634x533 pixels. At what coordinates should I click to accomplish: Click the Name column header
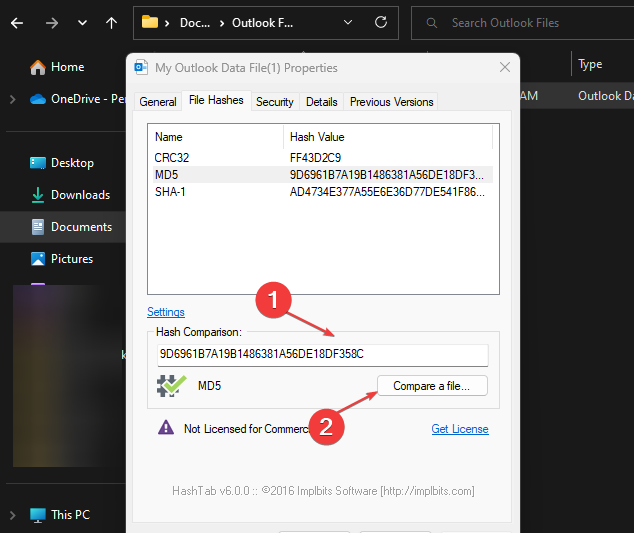pos(216,137)
